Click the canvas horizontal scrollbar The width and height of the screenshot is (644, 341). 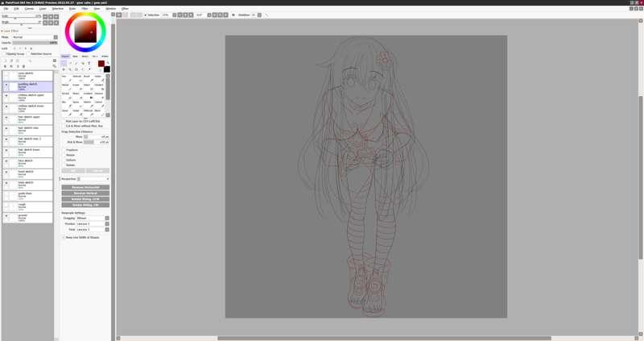(x=384, y=338)
